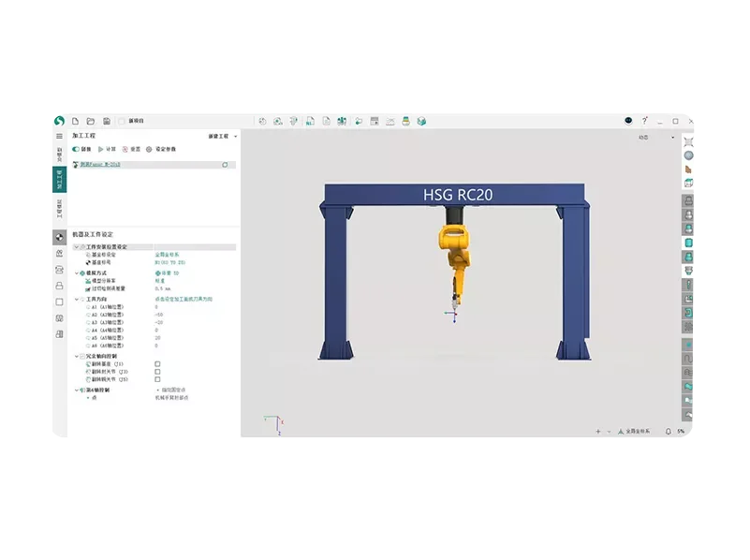Click the 设定参数 button label
The image size is (750, 560).
tap(166, 149)
